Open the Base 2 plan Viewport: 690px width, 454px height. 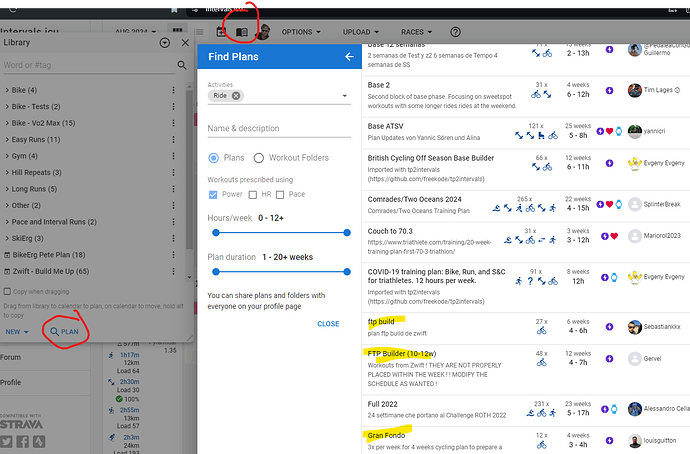[x=379, y=85]
